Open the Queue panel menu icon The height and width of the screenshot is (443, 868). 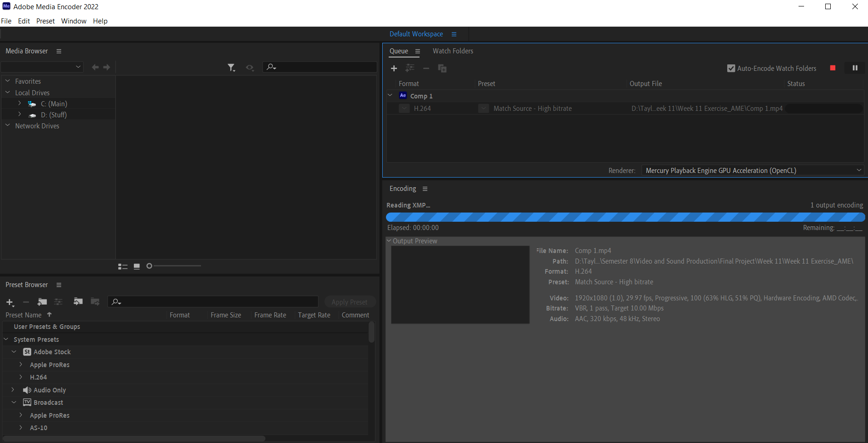click(x=418, y=52)
